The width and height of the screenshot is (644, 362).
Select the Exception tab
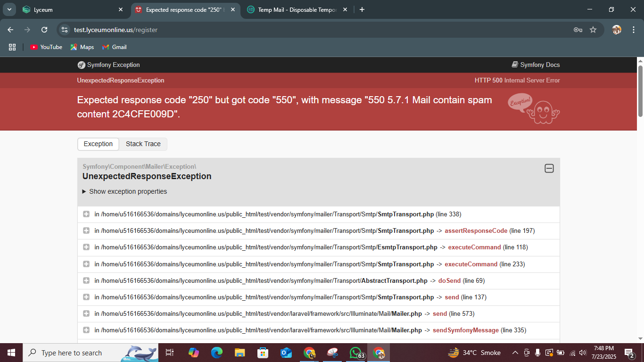click(x=98, y=144)
